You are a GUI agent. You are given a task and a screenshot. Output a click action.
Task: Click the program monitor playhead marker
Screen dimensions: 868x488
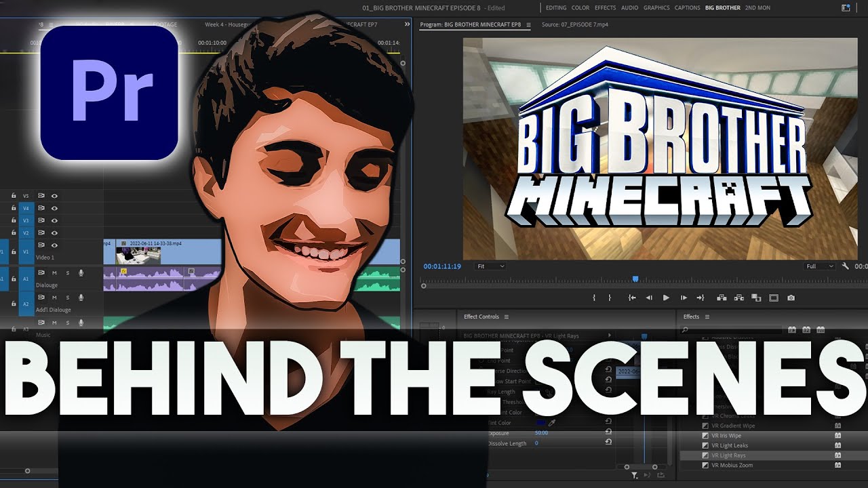coord(635,279)
